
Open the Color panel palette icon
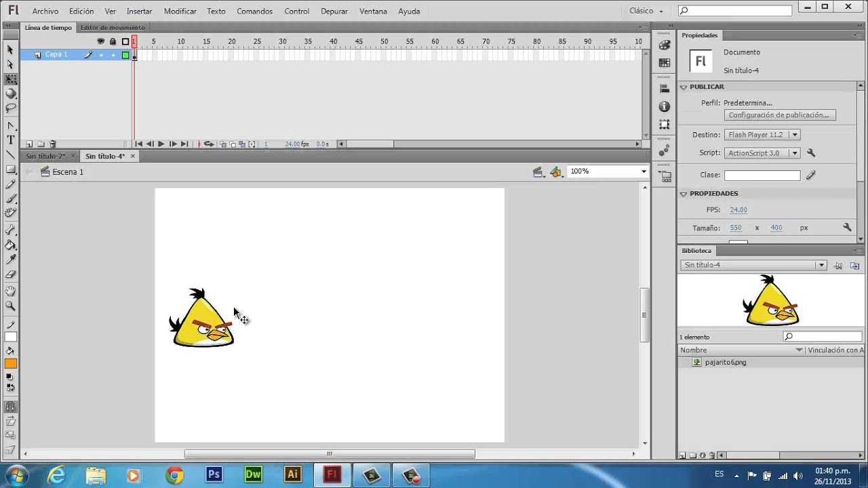point(665,45)
